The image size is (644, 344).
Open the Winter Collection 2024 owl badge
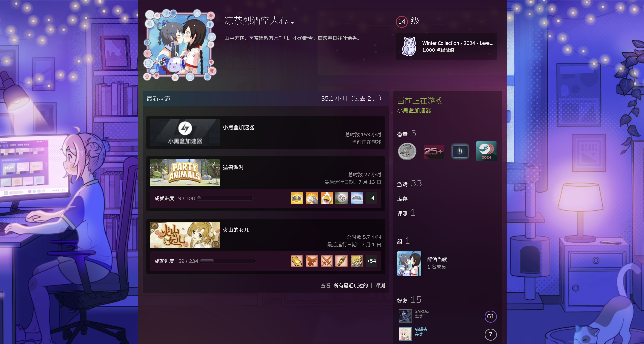coord(409,47)
